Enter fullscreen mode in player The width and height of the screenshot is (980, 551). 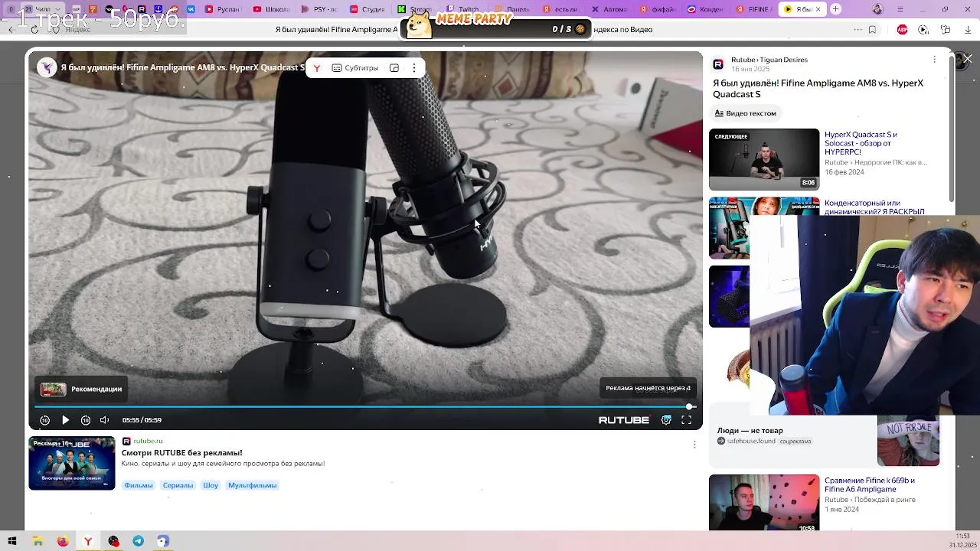(x=687, y=420)
